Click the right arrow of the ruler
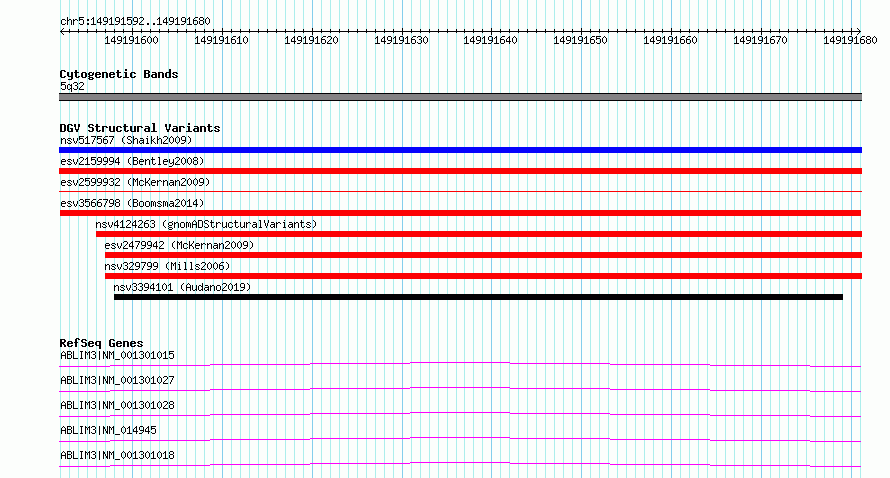Screen dimensions: 890x478 coord(858,32)
